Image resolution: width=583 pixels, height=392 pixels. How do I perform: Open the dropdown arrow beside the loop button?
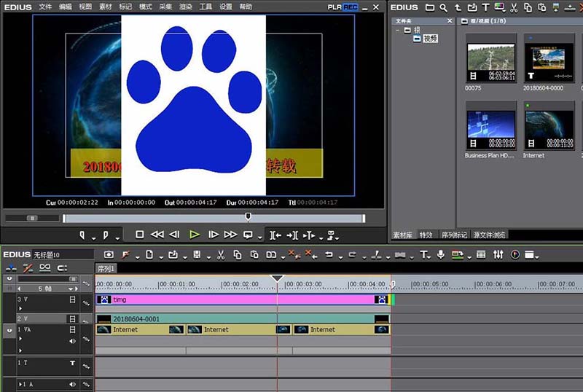tap(260, 238)
